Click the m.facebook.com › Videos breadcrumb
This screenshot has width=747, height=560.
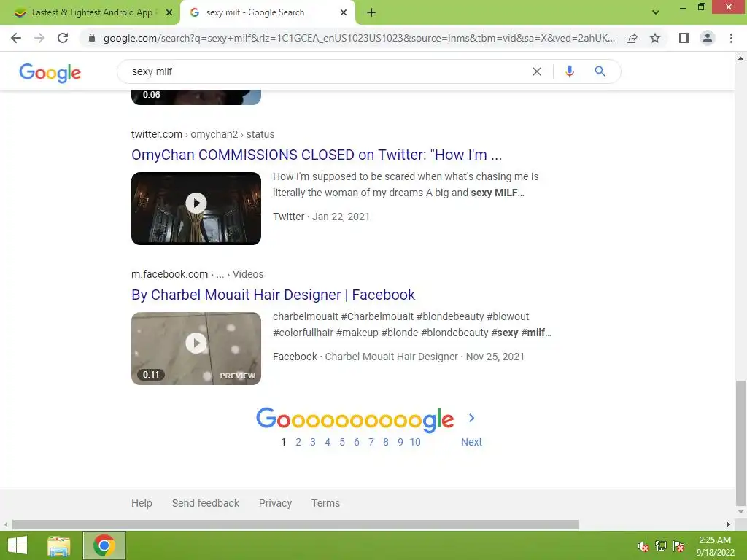[197, 274]
